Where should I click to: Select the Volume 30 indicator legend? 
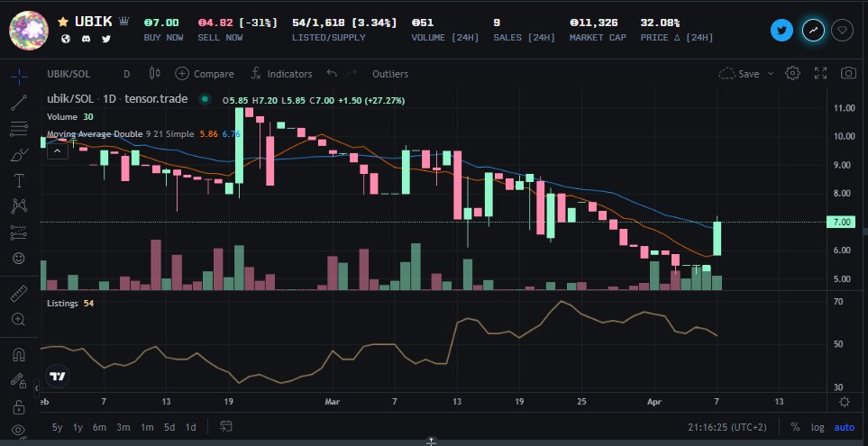pyautogui.click(x=69, y=117)
